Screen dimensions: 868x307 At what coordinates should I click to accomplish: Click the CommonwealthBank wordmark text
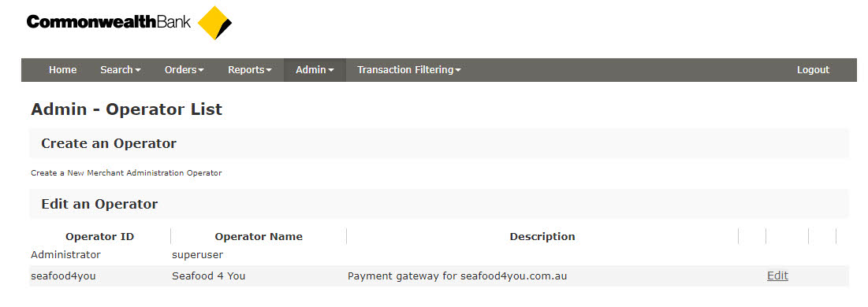click(x=109, y=22)
